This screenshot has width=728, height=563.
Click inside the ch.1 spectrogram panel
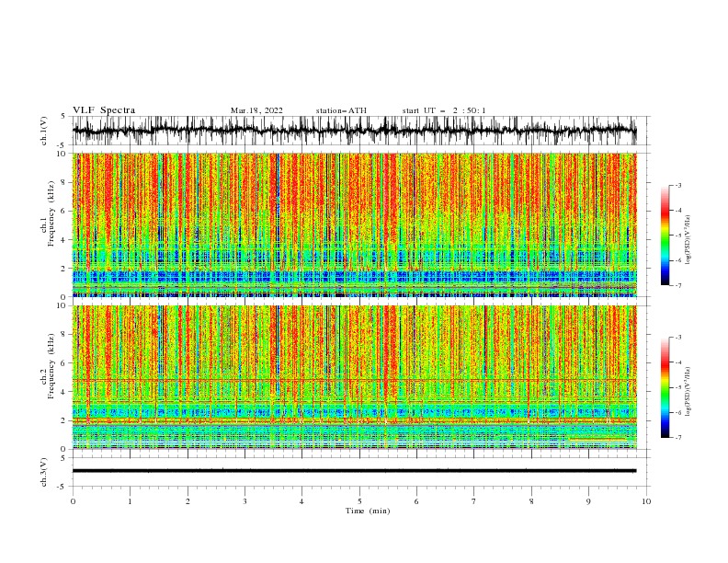(355, 224)
